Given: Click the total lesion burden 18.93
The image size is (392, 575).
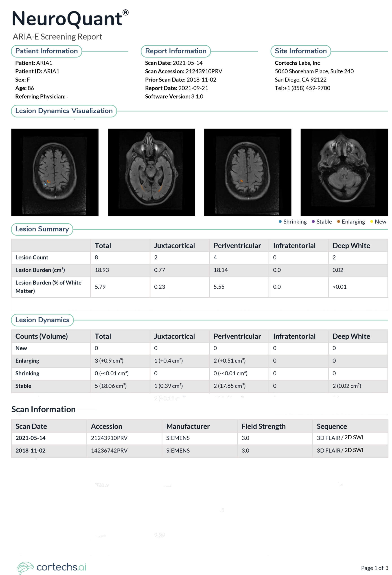Looking at the screenshot, I should pos(102,270).
